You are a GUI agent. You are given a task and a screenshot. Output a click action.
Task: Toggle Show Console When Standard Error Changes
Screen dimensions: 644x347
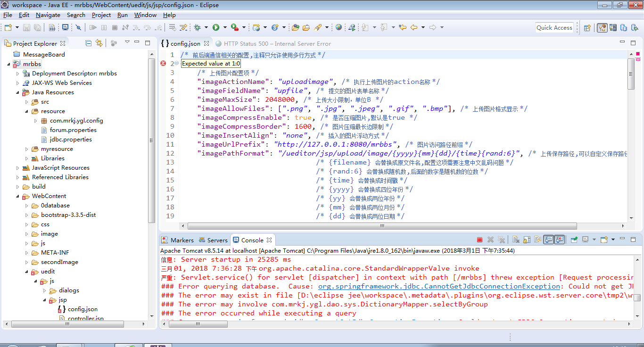click(x=560, y=240)
